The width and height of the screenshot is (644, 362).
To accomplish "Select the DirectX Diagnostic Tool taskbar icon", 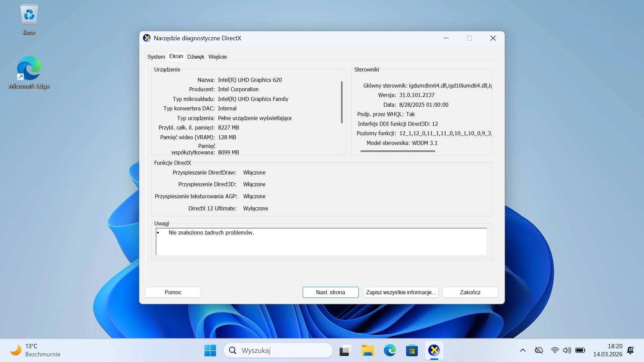I will coord(434,350).
